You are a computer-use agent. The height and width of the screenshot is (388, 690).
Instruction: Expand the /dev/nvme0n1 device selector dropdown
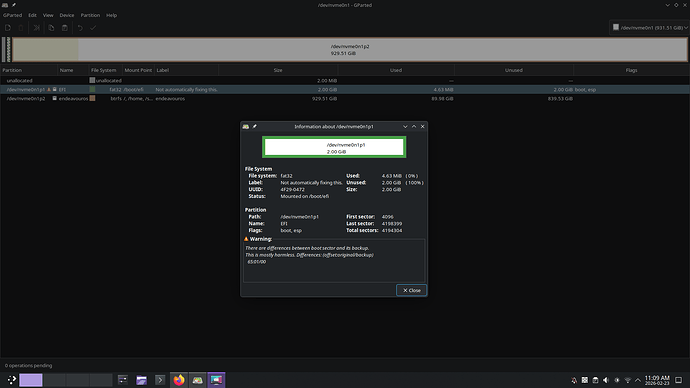pos(649,27)
